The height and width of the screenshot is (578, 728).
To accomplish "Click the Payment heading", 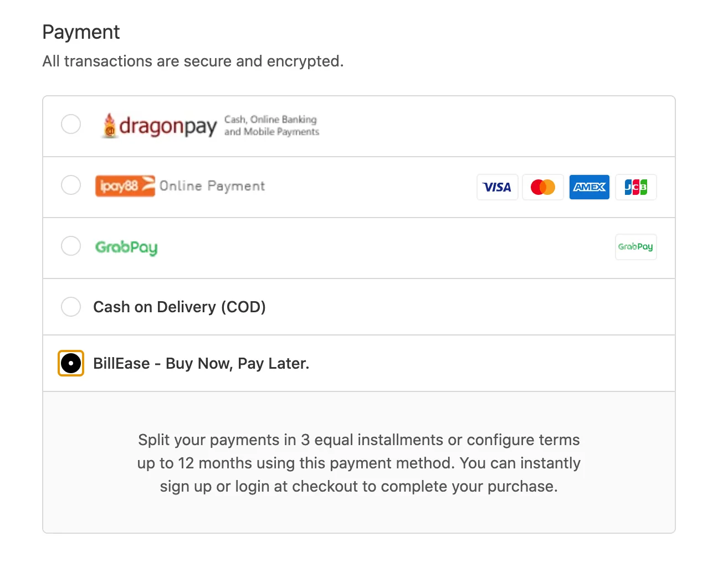I will (x=81, y=32).
